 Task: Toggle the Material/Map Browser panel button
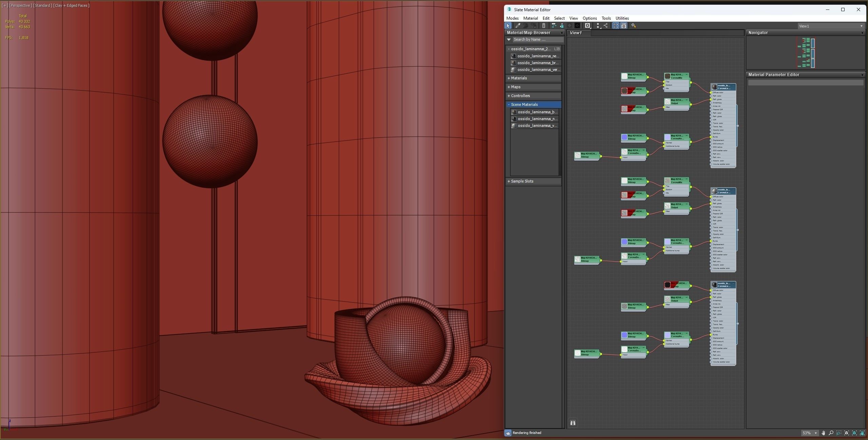(616, 26)
